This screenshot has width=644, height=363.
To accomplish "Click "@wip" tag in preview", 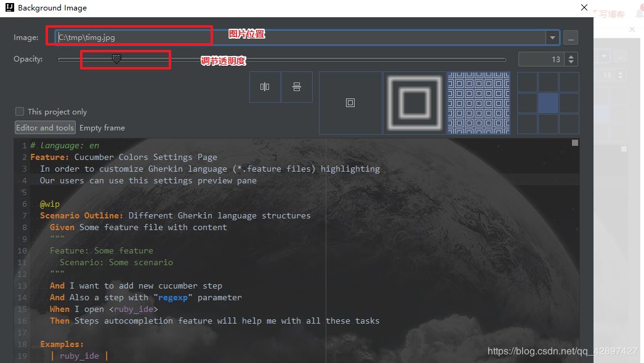I will [x=50, y=204].
